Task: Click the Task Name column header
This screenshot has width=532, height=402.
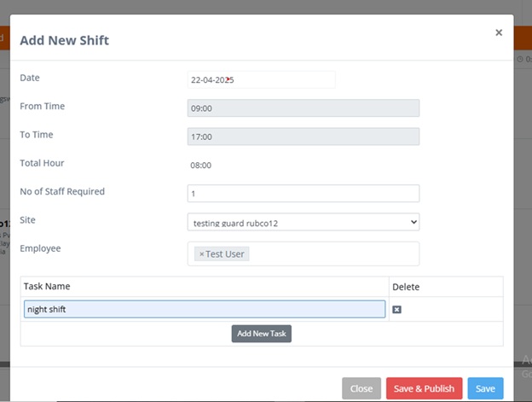Action: (47, 286)
